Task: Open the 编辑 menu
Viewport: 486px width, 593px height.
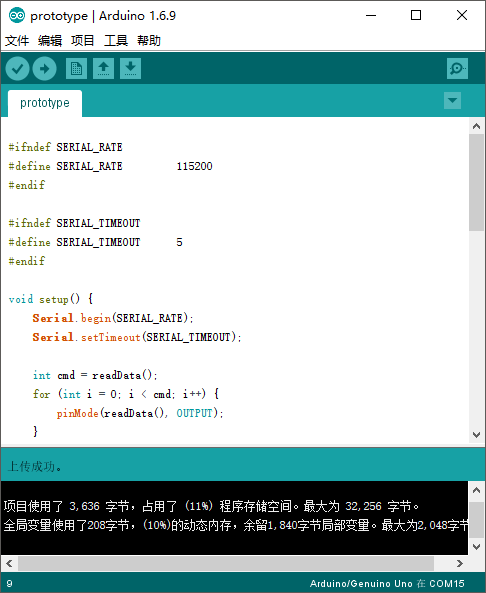Action: click(x=50, y=40)
